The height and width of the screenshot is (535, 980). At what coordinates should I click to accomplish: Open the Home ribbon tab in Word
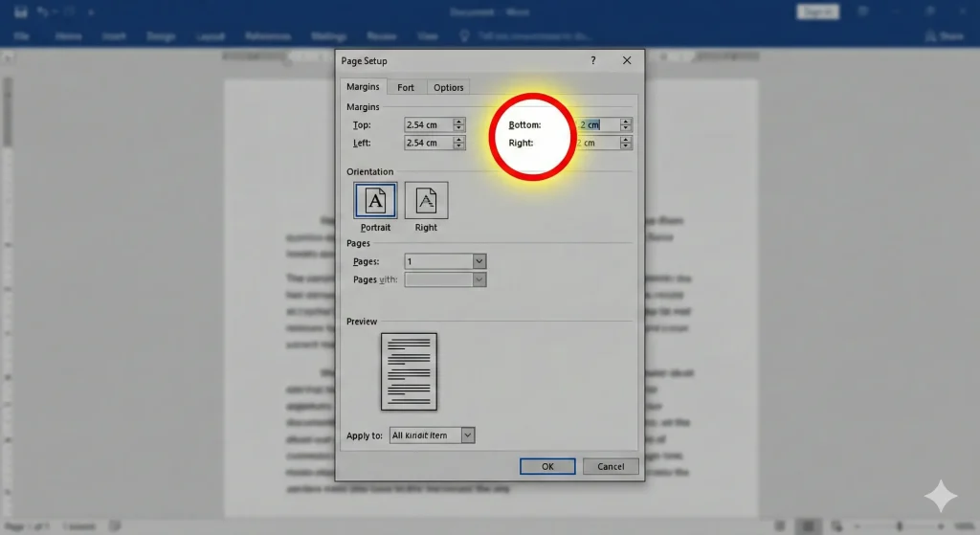[x=68, y=36]
